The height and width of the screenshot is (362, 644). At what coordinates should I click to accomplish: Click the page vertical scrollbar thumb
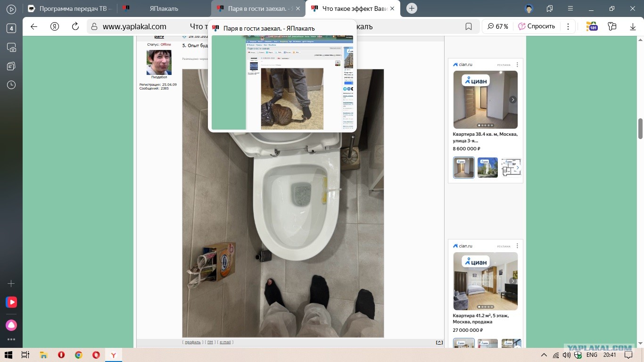[641, 129]
